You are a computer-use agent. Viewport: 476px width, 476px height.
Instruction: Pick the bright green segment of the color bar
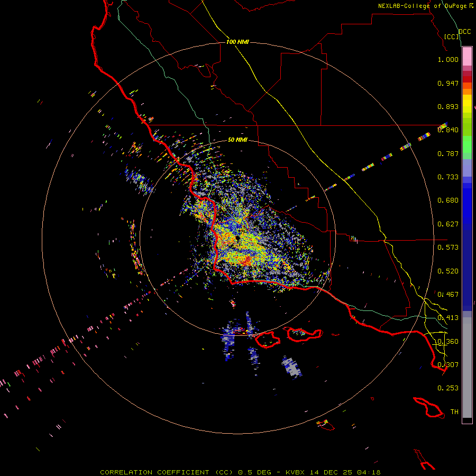tap(467, 144)
